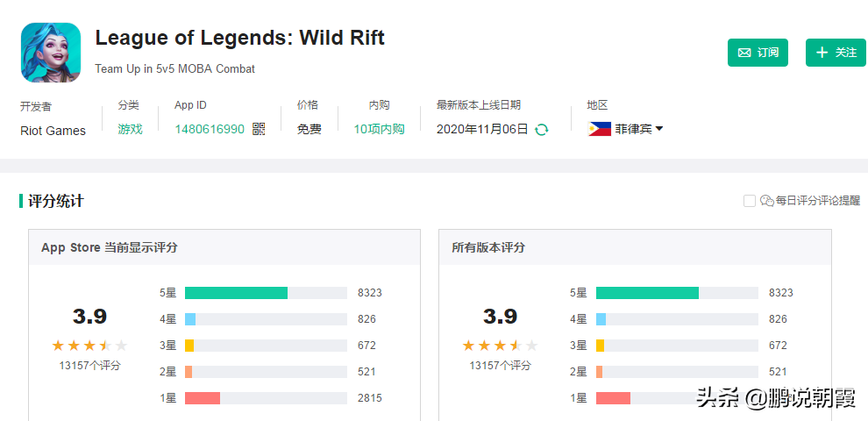Click the App ID 1480616990 link
This screenshot has height=421, width=868.
click(210, 129)
